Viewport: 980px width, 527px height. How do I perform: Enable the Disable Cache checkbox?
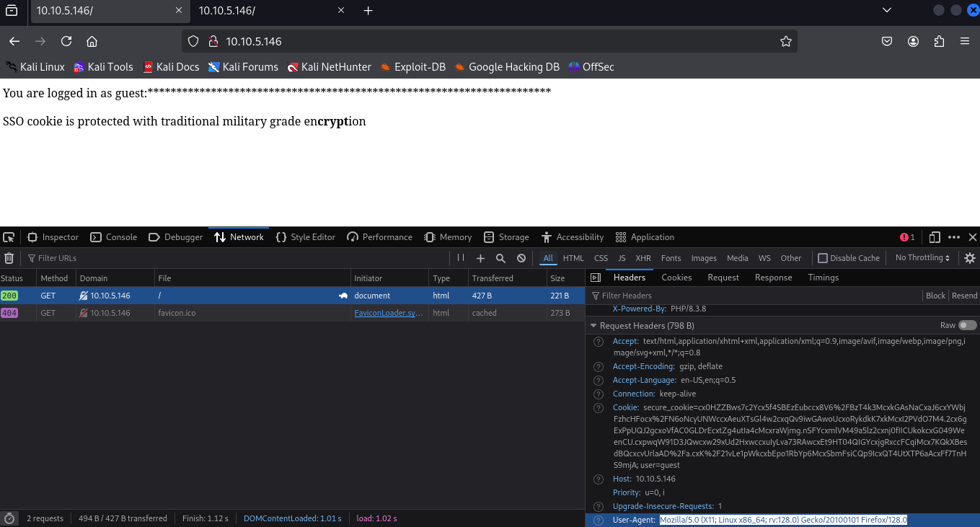coord(822,258)
